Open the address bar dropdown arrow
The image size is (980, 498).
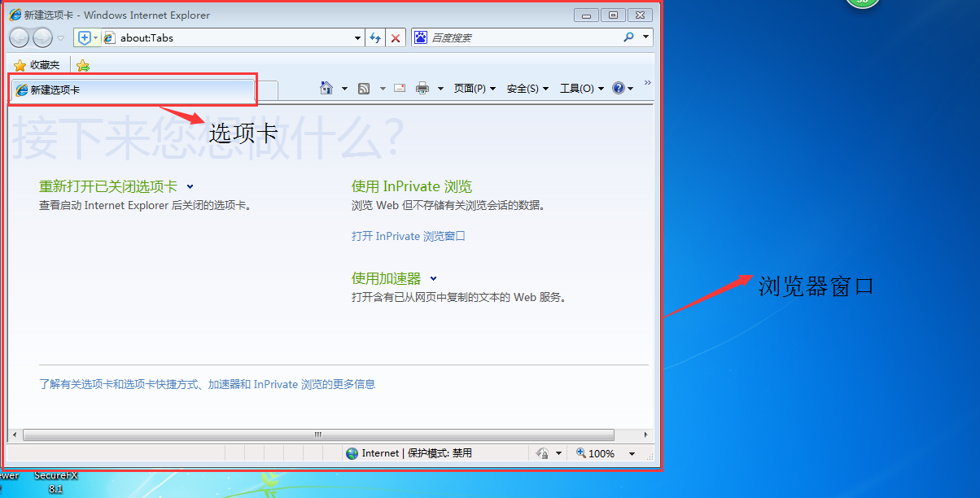point(357,37)
